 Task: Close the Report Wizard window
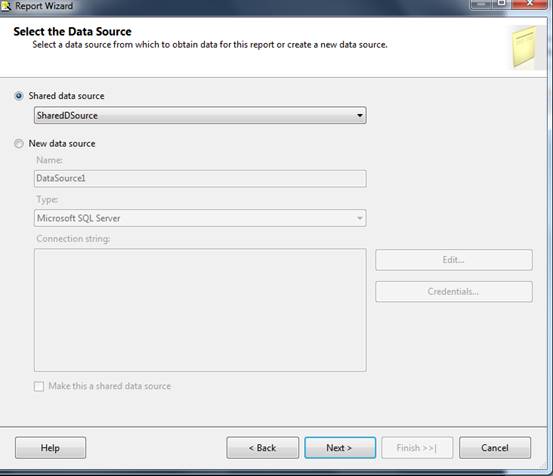point(530,4)
